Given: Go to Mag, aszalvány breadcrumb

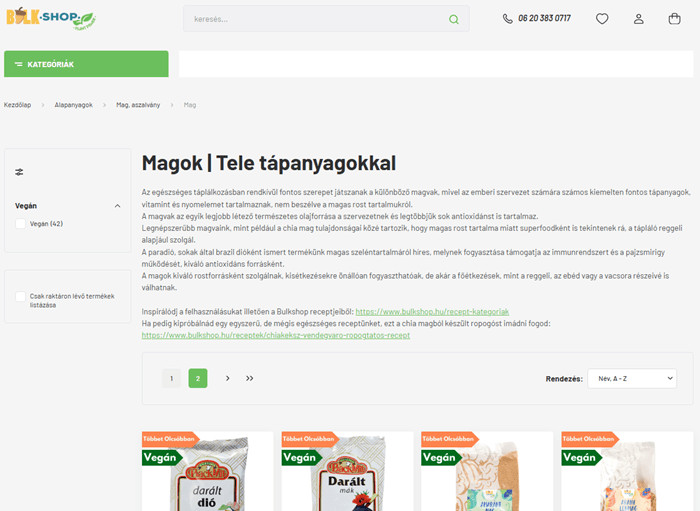Looking at the screenshot, I should coord(138,105).
